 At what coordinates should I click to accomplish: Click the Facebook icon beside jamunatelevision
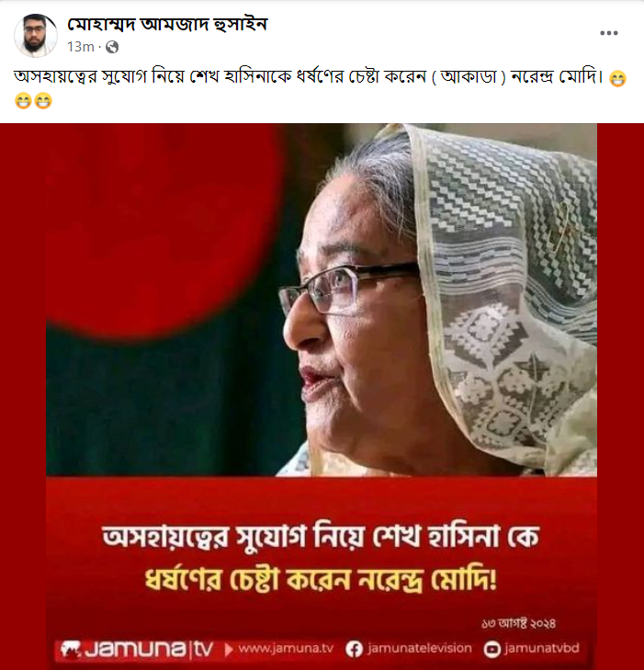pyautogui.click(x=354, y=649)
